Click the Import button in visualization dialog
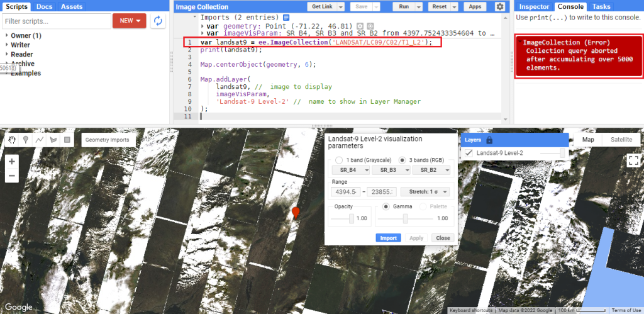The height and width of the screenshot is (314, 644). pyautogui.click(x=388, y=238)
